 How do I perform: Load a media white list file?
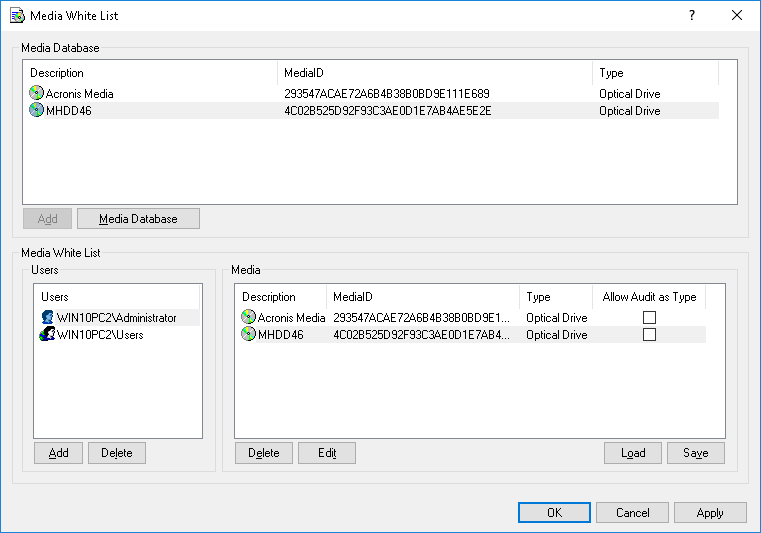(x=633, y=453)
